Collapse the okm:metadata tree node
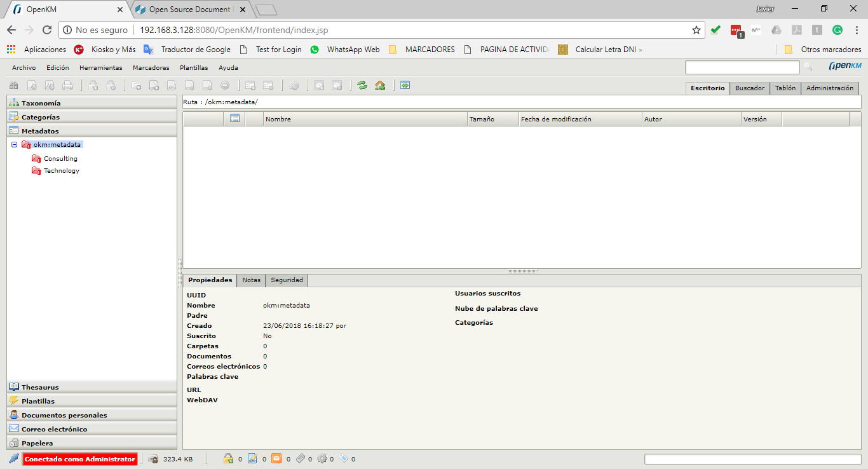This screenshot has height=469, width=868. coord(14,145)
